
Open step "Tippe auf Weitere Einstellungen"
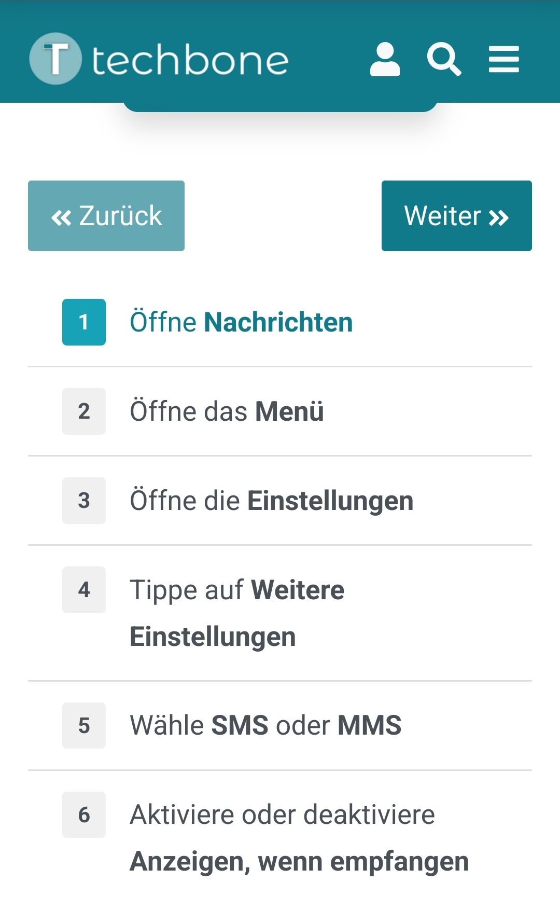[237, 613]
